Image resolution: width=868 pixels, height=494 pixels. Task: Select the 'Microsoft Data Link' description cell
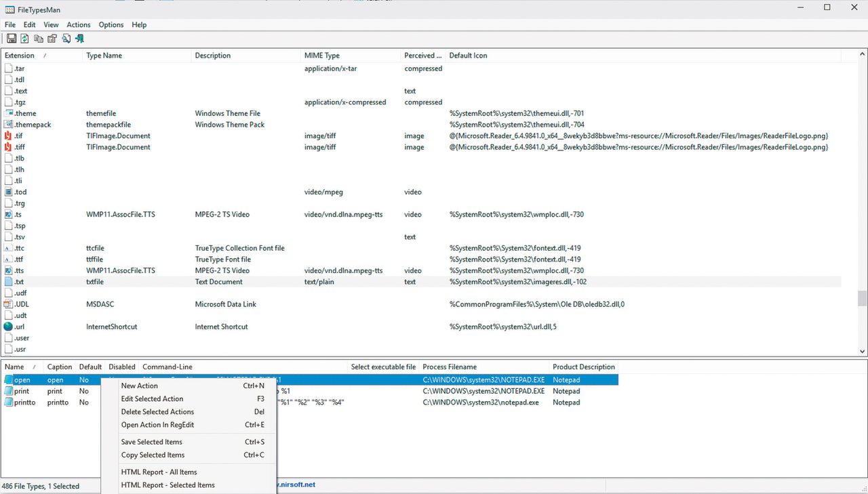pos(226,304)
